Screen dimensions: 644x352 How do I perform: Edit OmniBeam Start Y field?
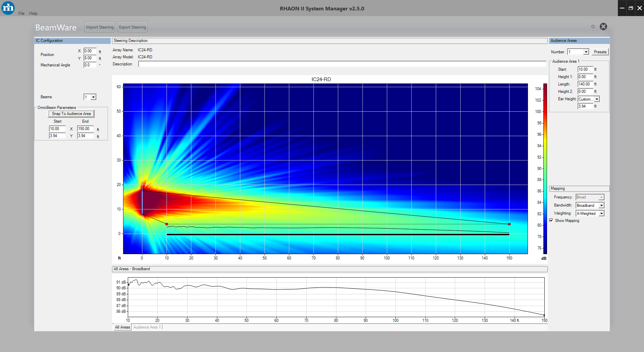57,136
